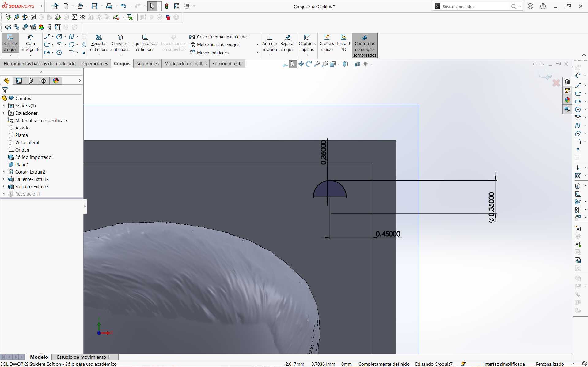Open ConfigurationManager tab icon
This screenshot has height=367, width=588.
click(x=31, y=81)
